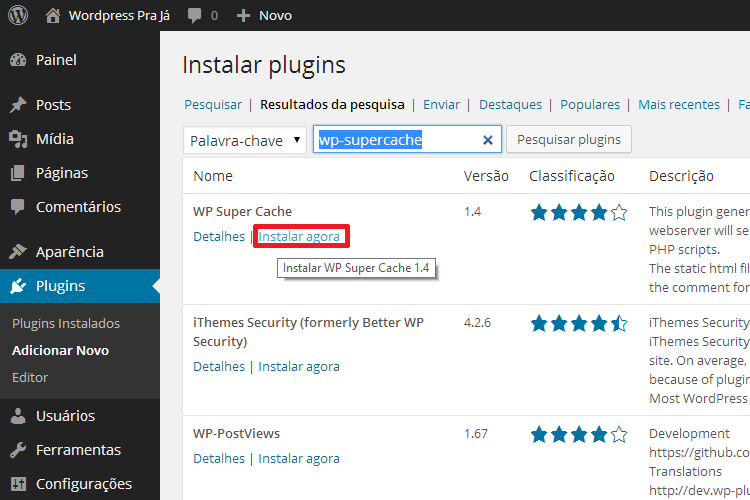Click the Descrição column header

tap(681, 176)
